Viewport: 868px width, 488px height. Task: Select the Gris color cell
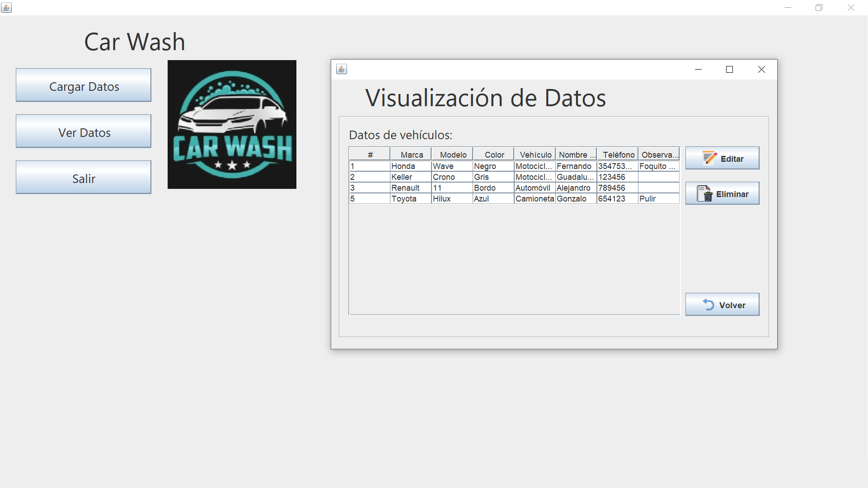coord(493,177)
